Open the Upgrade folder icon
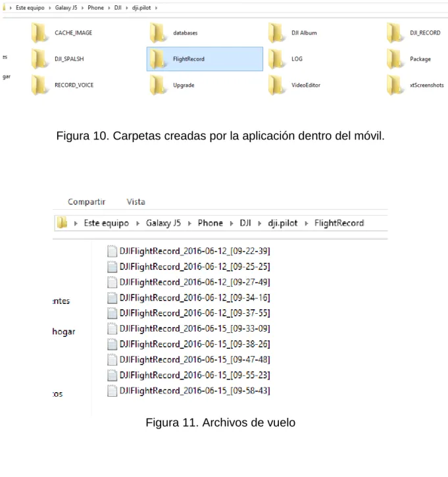The image size is (448, 477). [x=158, y=85]
